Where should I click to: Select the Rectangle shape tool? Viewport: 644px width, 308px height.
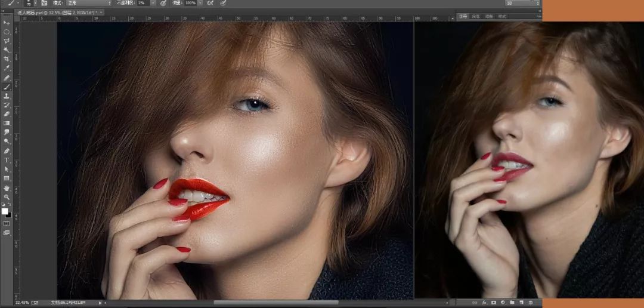point(6,178)
